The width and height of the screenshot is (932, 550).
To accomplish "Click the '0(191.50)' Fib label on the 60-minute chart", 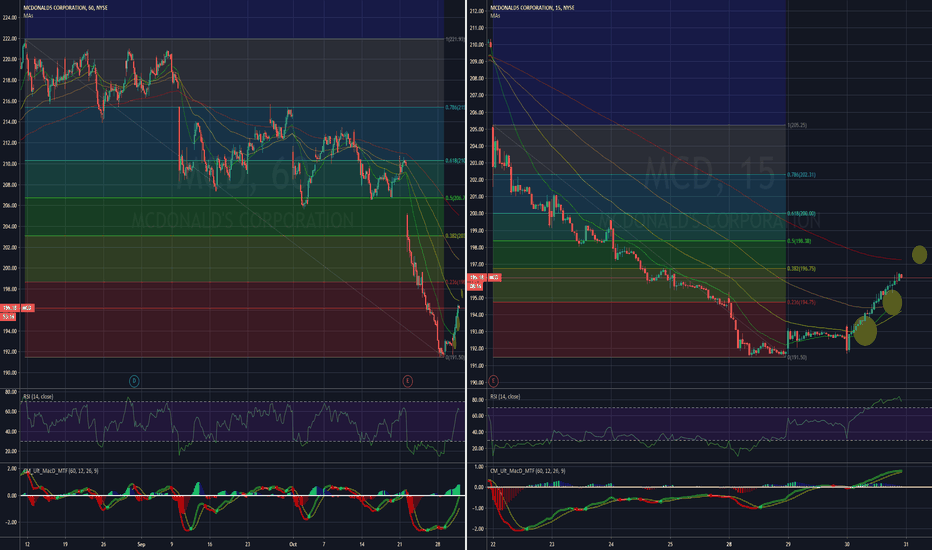I will (455, 357).
